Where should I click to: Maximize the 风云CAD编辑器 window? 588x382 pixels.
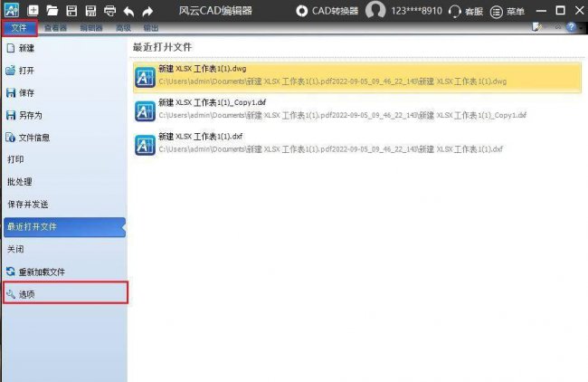click(560, 11)
